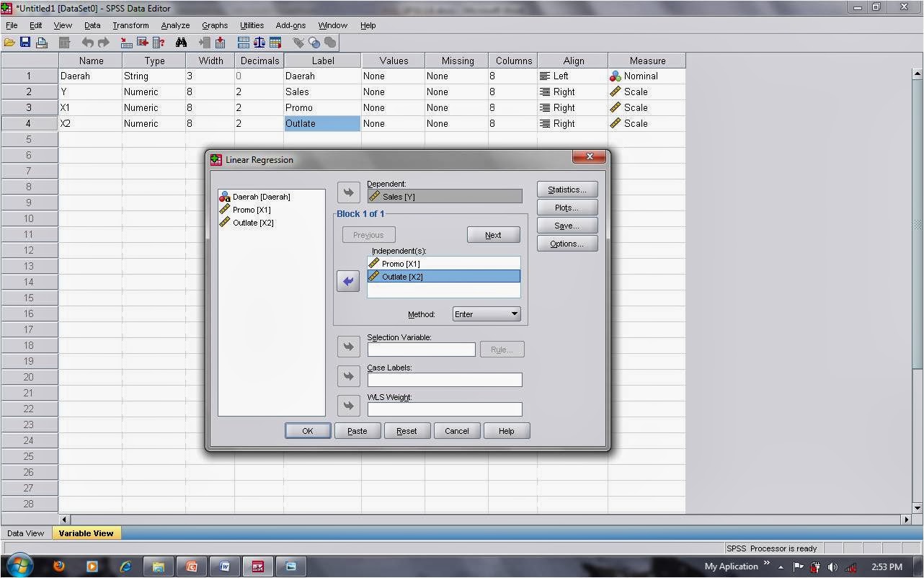Screen dimensions: 924x578
Task: Click the blue arrow beside Independent(s) list
Action: point(349,281)
